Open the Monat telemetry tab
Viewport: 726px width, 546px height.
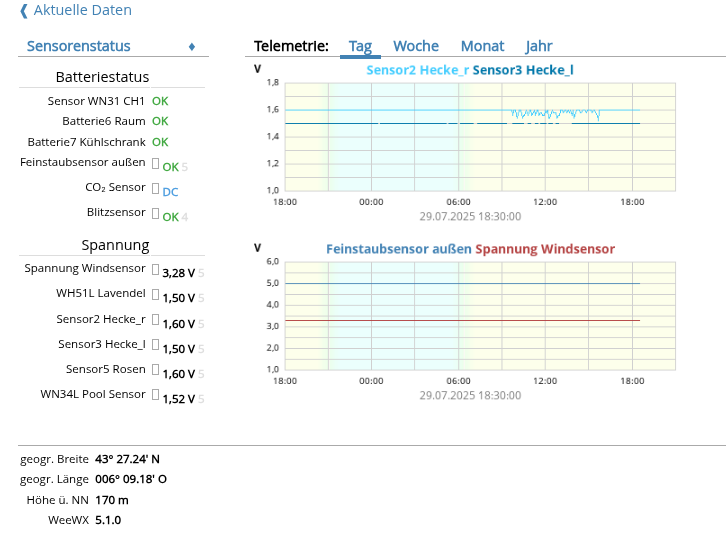point(482,46)
